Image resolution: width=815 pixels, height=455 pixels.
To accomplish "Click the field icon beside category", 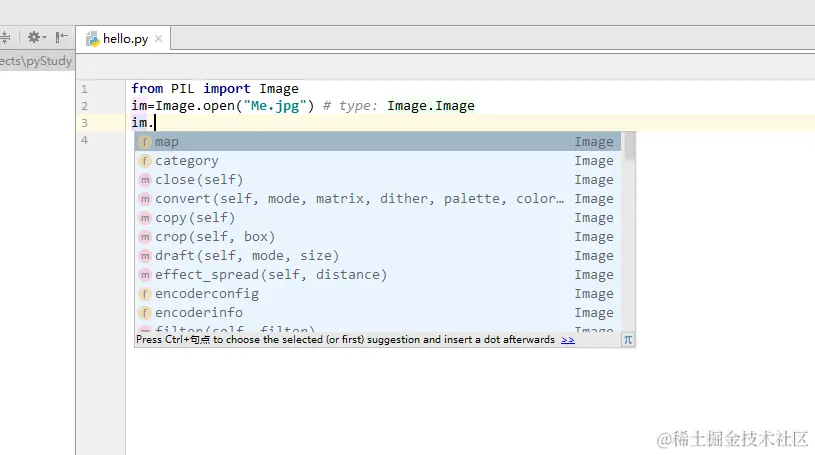I will (145, 161).
